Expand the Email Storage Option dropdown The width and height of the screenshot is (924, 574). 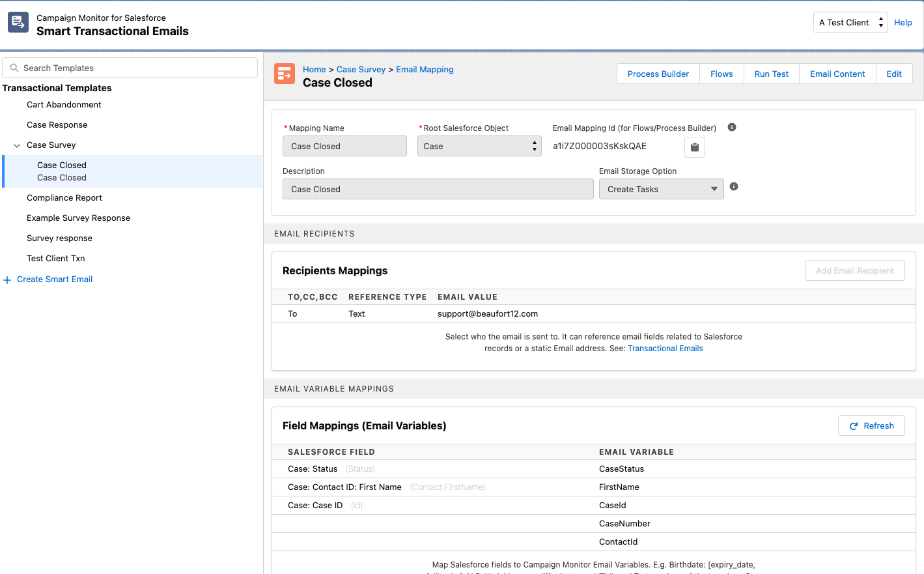[661, 189]
